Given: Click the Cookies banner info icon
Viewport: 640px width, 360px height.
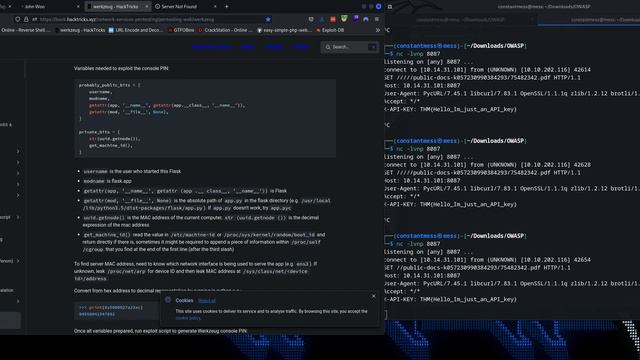Looking at the screenshot, I should [168, 300].
